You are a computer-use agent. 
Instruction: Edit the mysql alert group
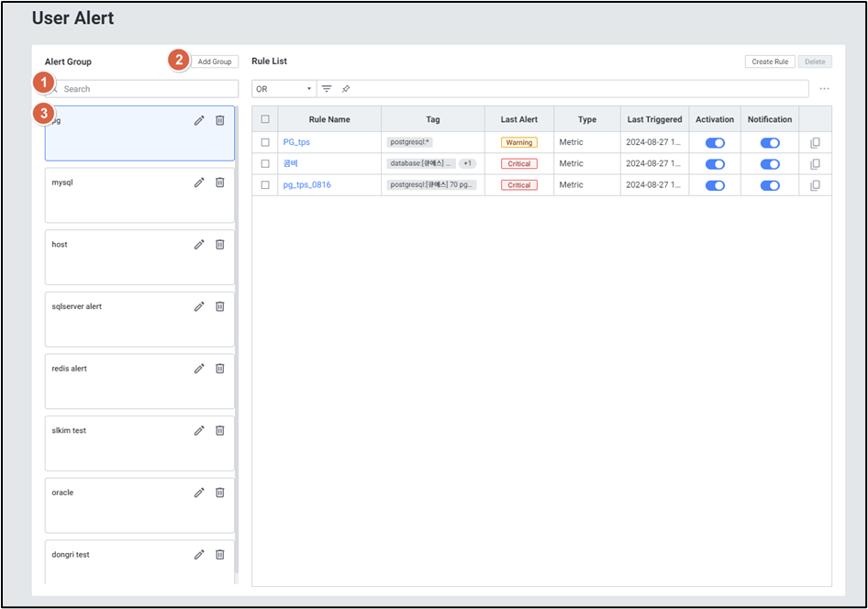(199, 183)
